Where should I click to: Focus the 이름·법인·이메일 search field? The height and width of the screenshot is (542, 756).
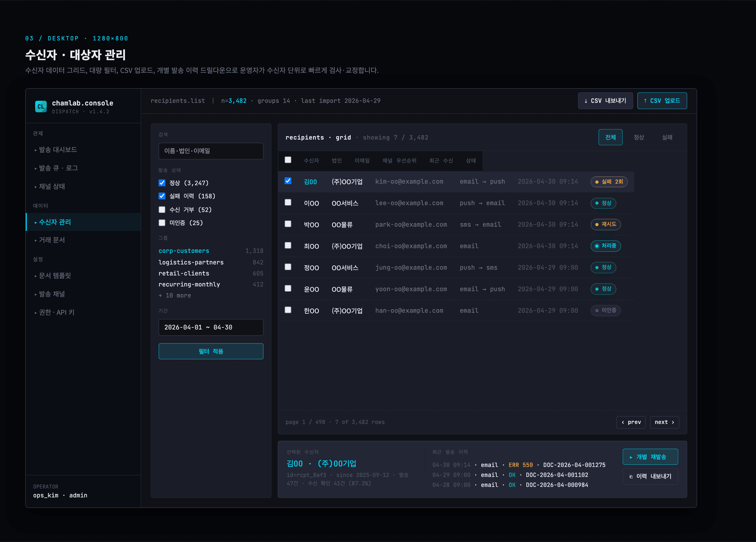click(211, 151)
